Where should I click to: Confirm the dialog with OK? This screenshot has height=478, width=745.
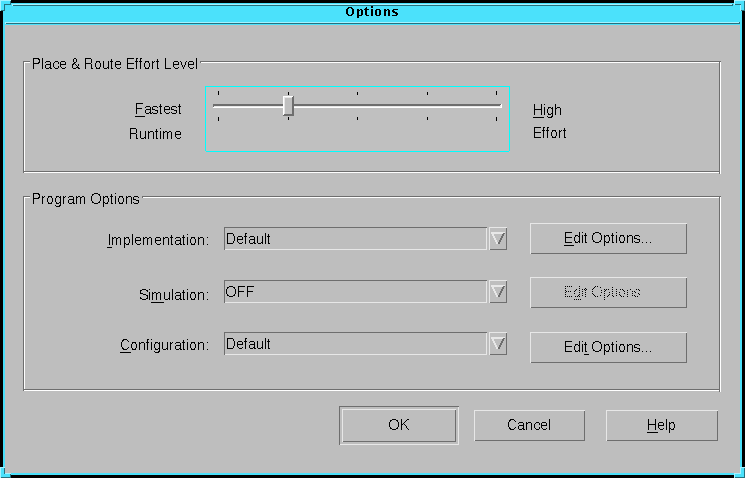click(x=399, y=425)
